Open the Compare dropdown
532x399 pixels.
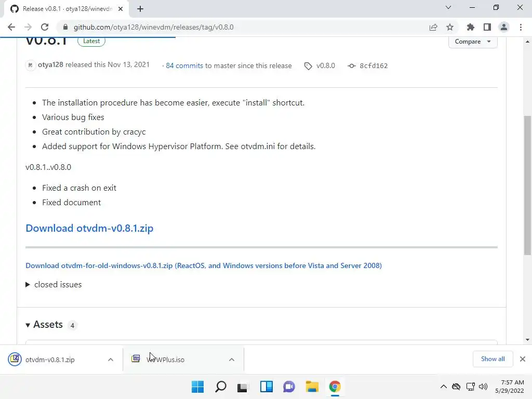tap(473, 42)
